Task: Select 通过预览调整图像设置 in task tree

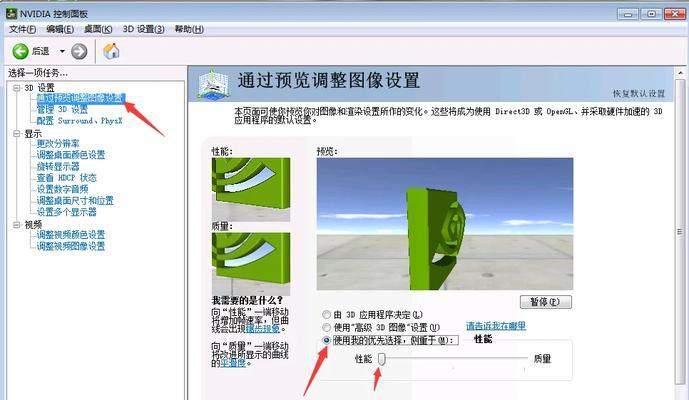Action: click(81, 98)
